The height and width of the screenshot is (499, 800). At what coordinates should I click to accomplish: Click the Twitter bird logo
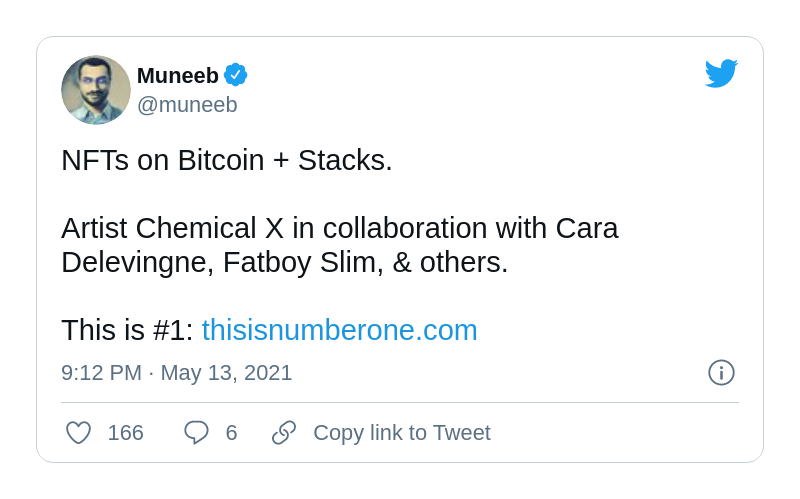point(721,73)
